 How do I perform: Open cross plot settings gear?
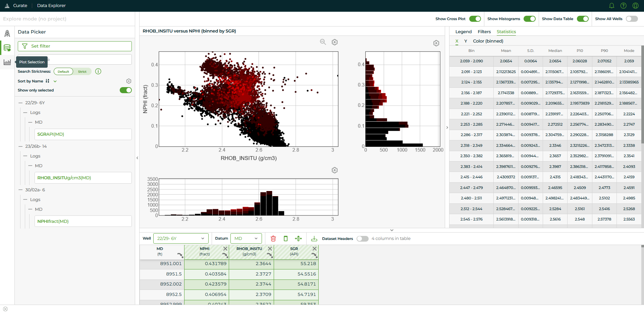tap(335, 42)
